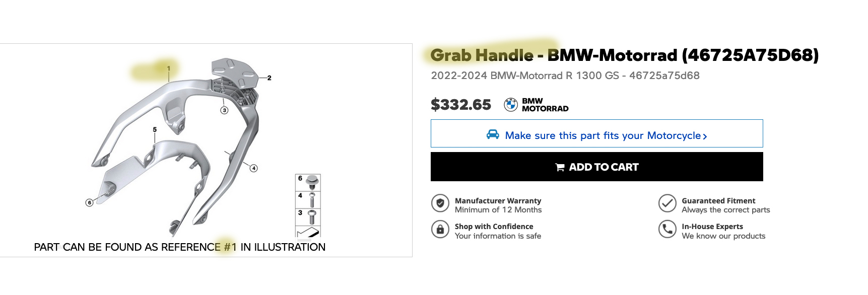
Task: Click the In-House Experts phone icon
Action: pyautogui.click(x=667, y=230)
